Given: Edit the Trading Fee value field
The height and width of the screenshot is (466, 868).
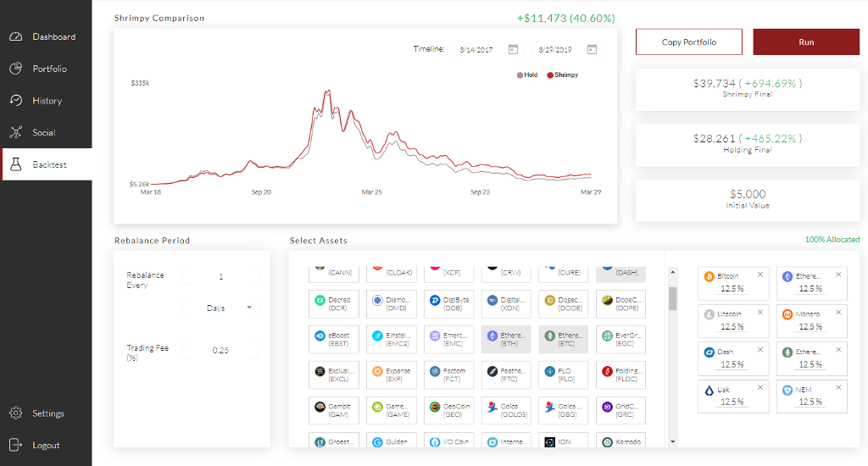Looking at the screenshot, I should click(221, 350).
